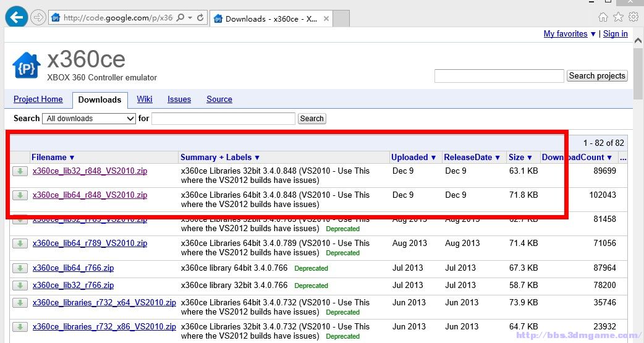Download icon for x360ce_lib64_r789_VS2010.zip
This screenshot has width=644, height=343.
[x=20, y=243]
